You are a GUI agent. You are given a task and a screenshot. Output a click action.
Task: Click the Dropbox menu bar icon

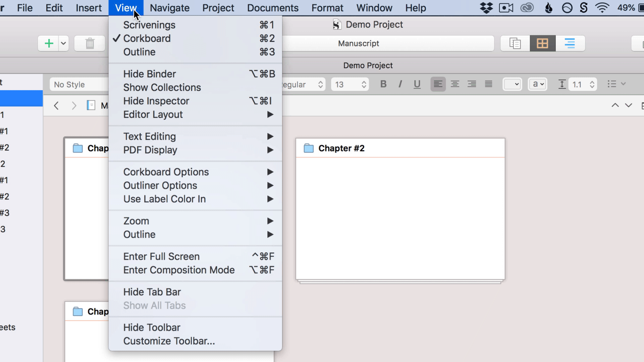[486, 8]
